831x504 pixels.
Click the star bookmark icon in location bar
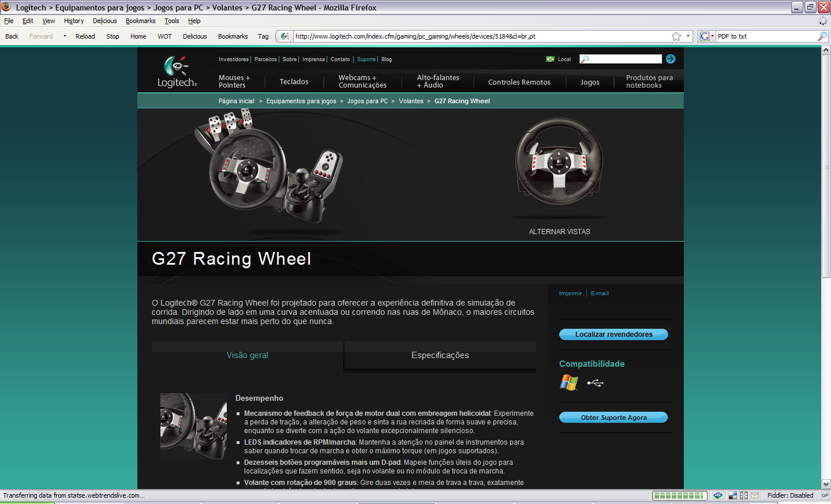click(x=676, y=36)
